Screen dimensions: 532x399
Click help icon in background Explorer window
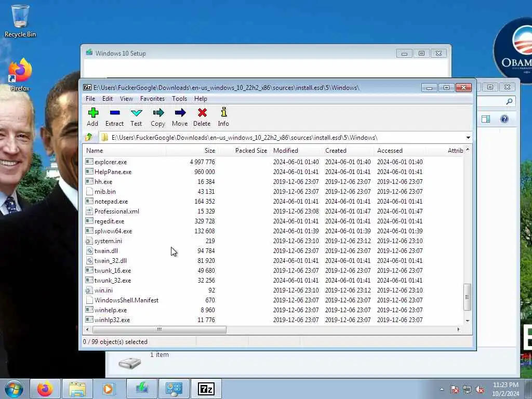[x=504, y=119]
